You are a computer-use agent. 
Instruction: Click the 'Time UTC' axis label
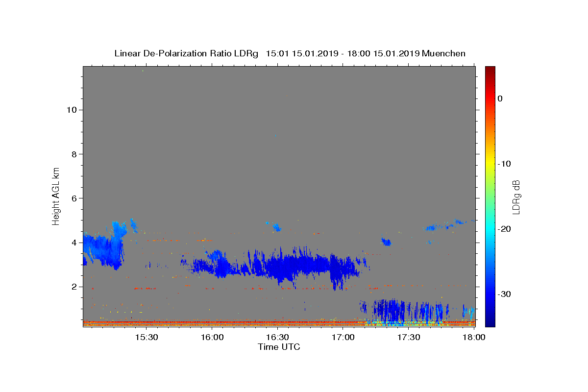coord(279,347)
